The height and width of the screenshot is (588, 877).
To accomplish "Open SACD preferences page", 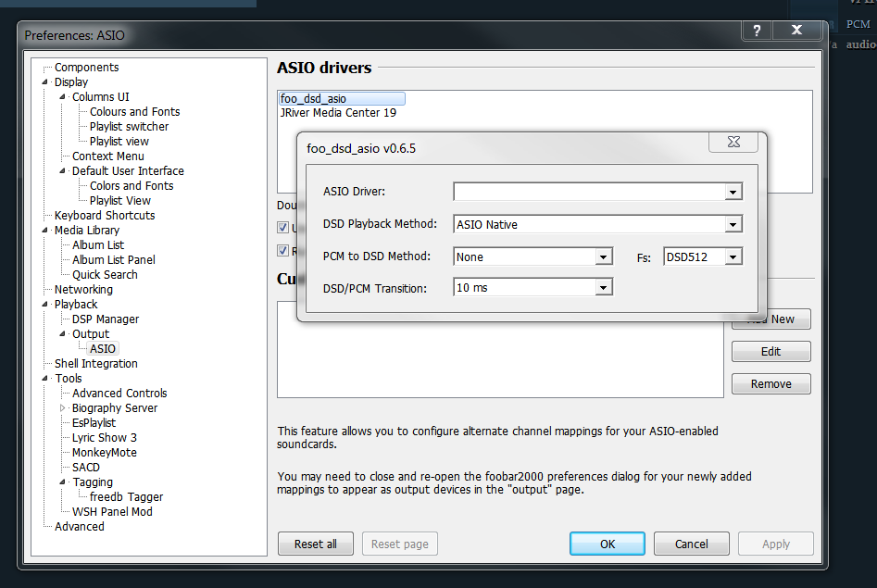I will click(x=85, y=468).
